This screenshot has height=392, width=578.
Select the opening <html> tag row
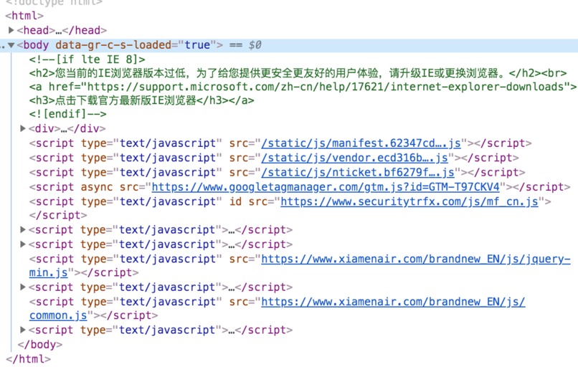[24, 16]
